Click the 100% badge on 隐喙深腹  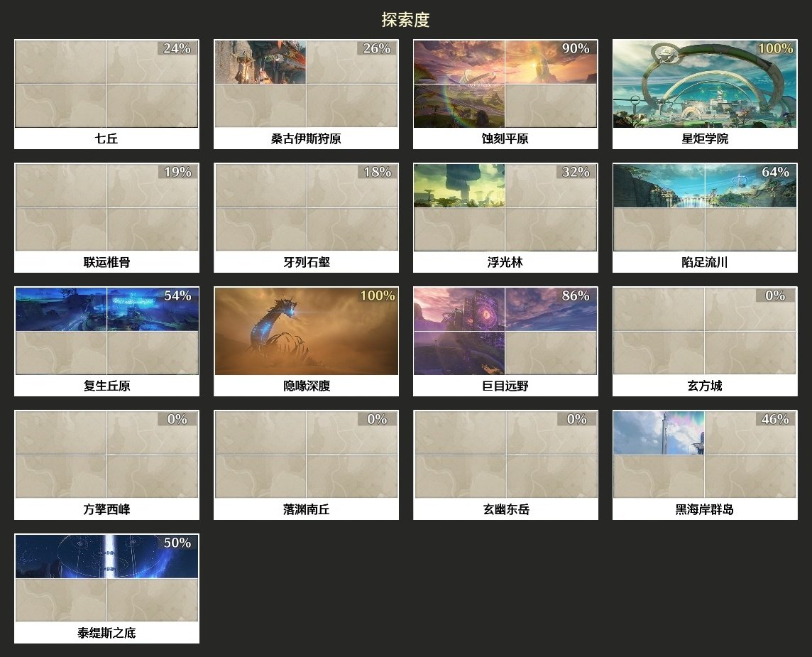(378, 295)
